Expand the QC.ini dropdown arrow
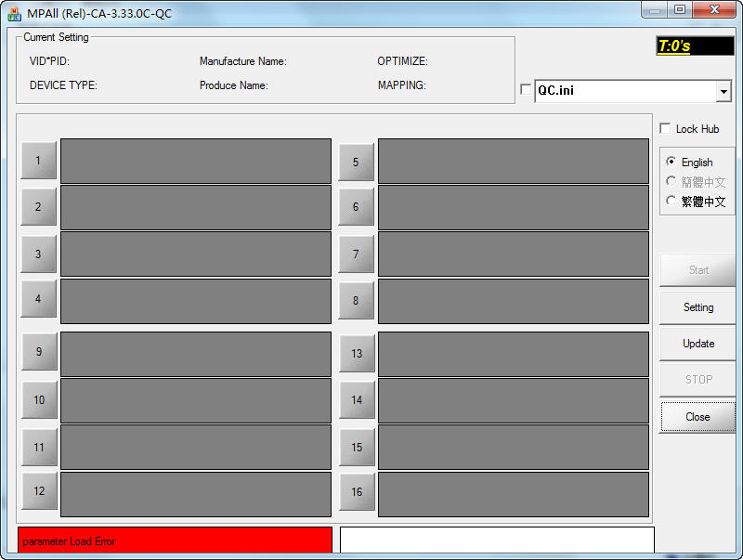Viewport: 743px width, 560px height. click(723, 92)
